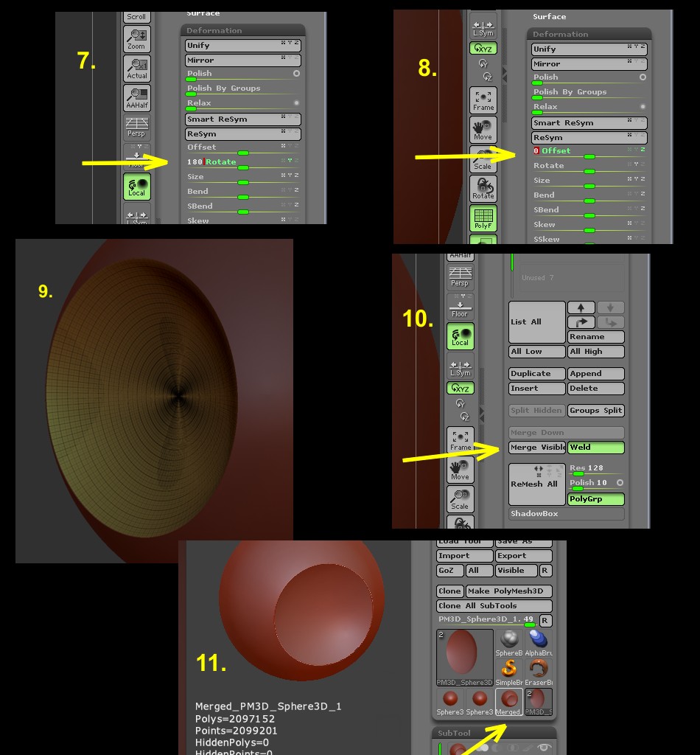Click Clone All SubTools button

[x=494, y=606]
